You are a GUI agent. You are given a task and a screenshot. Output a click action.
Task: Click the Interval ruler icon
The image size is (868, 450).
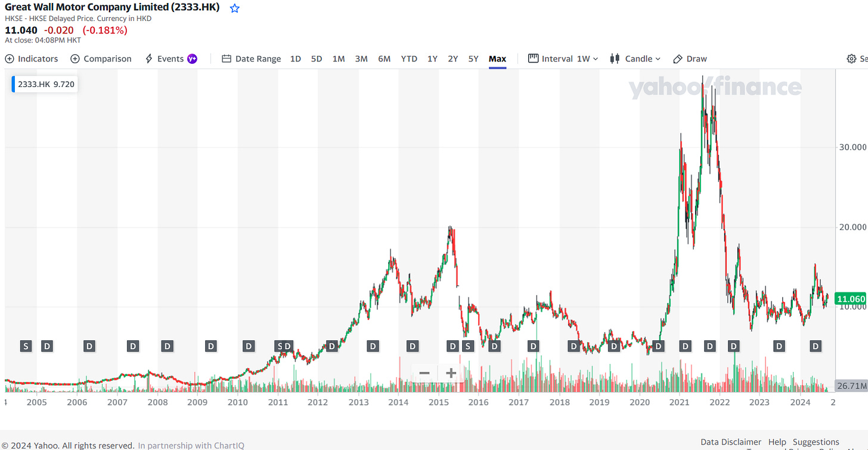532,58
